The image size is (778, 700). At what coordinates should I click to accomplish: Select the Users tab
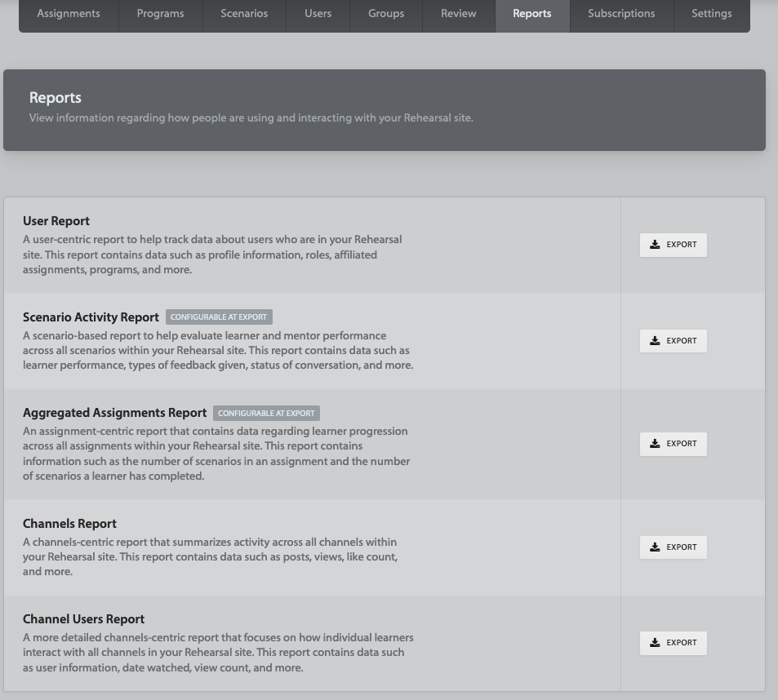click(x=318, y=14)
